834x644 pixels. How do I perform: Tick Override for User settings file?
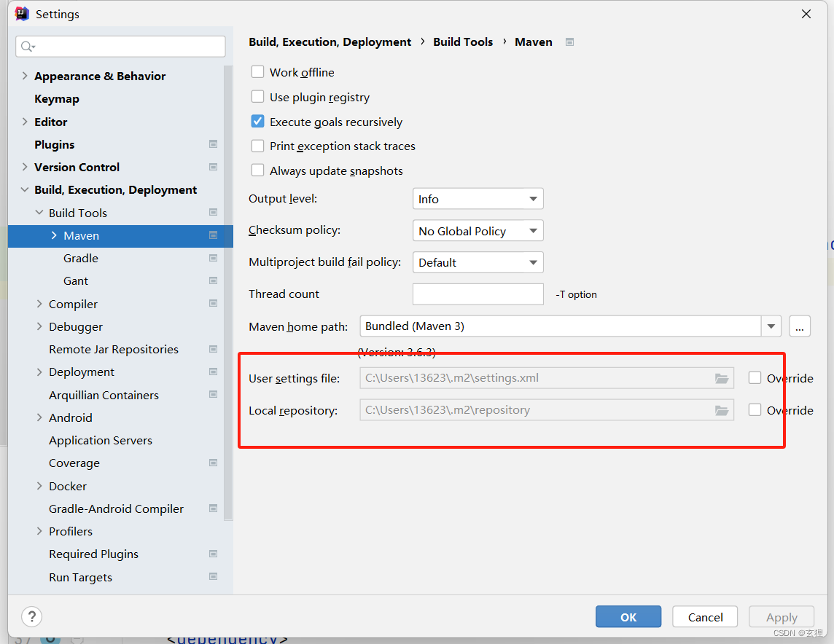tap(755, 378)
